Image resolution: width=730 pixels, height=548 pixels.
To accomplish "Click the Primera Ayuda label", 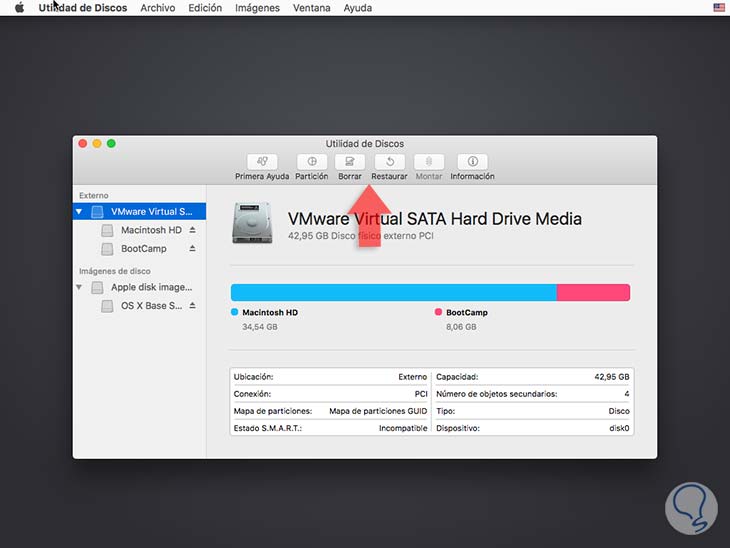I will point(262,176).
